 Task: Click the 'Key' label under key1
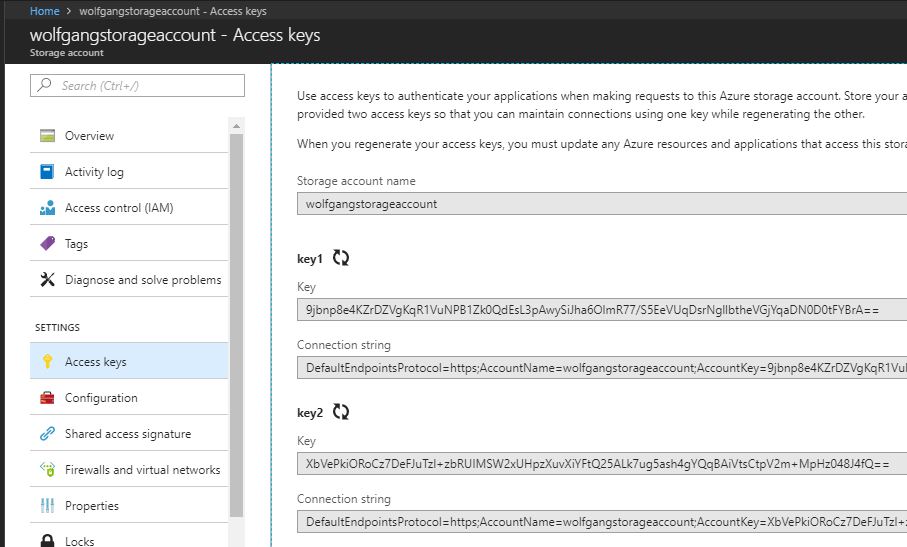tap(306, 287)
